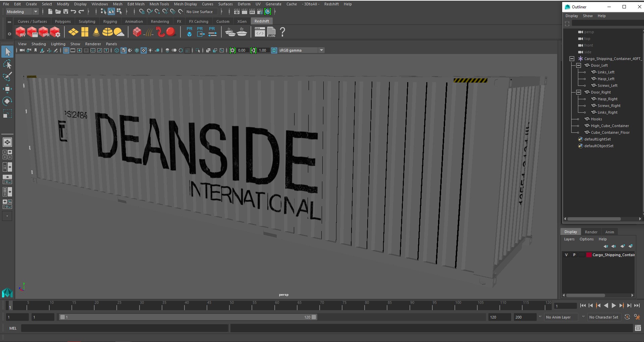Go to end of playback range

[637, 305]
